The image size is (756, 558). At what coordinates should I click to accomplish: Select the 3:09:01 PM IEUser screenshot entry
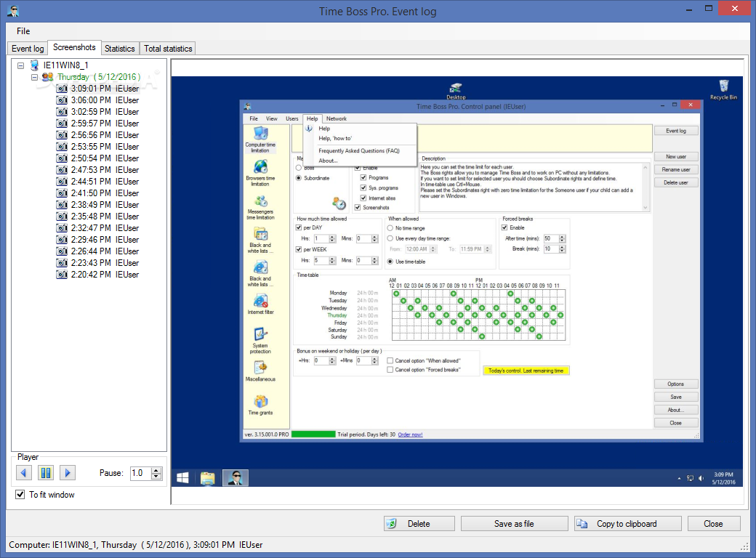tap(105, 89)
